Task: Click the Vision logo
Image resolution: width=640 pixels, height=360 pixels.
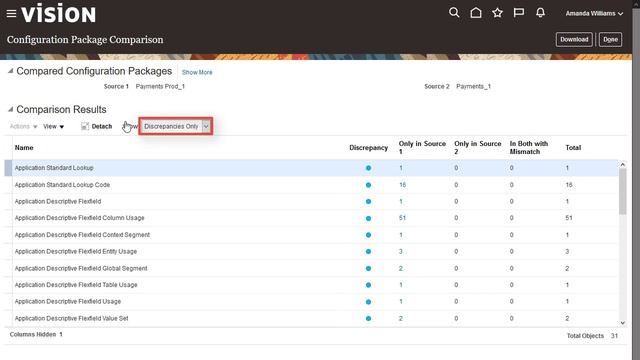Action: tap(58, 13)
